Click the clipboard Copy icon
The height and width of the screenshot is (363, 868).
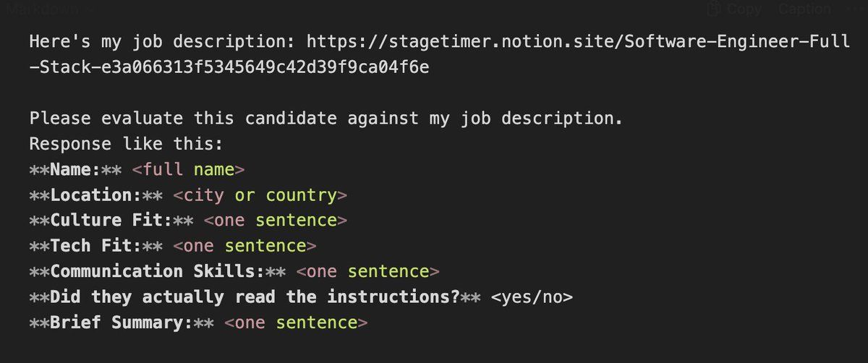716,9
